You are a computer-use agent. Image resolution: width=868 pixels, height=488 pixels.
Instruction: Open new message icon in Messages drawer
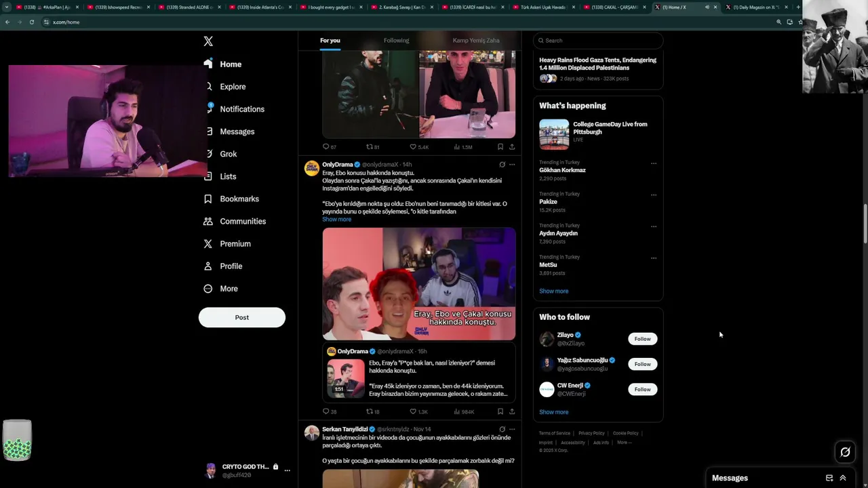[829, 478]
